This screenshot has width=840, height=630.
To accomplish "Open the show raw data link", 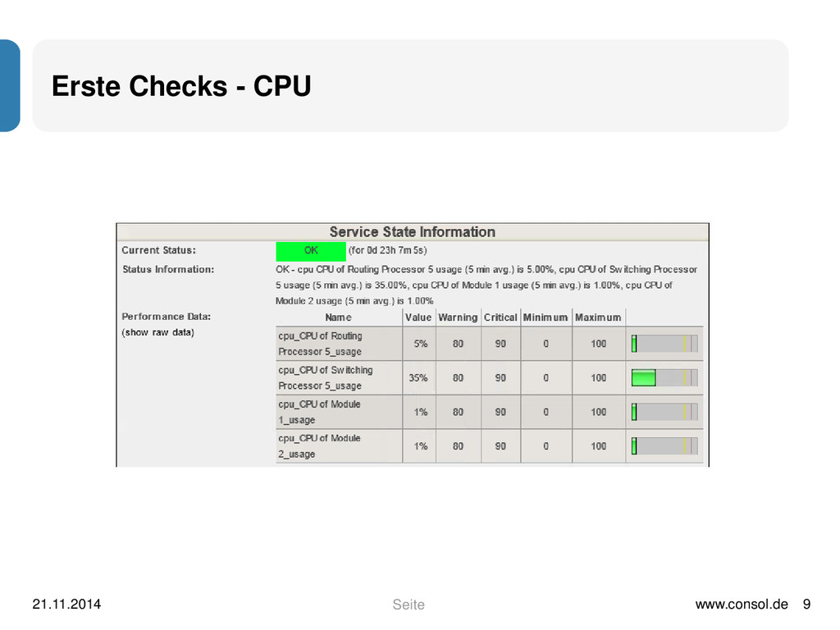I will pyautogui.click(x=158, y=332).
